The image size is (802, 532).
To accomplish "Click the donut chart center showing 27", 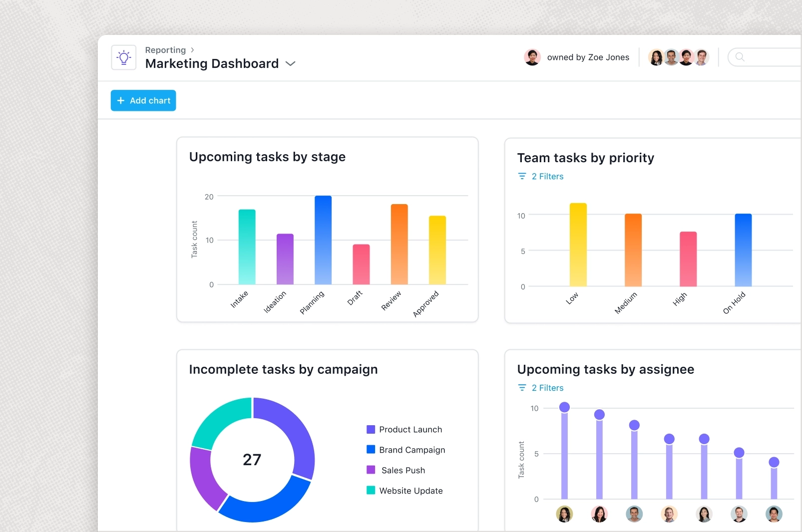I will tap(252, 459).
